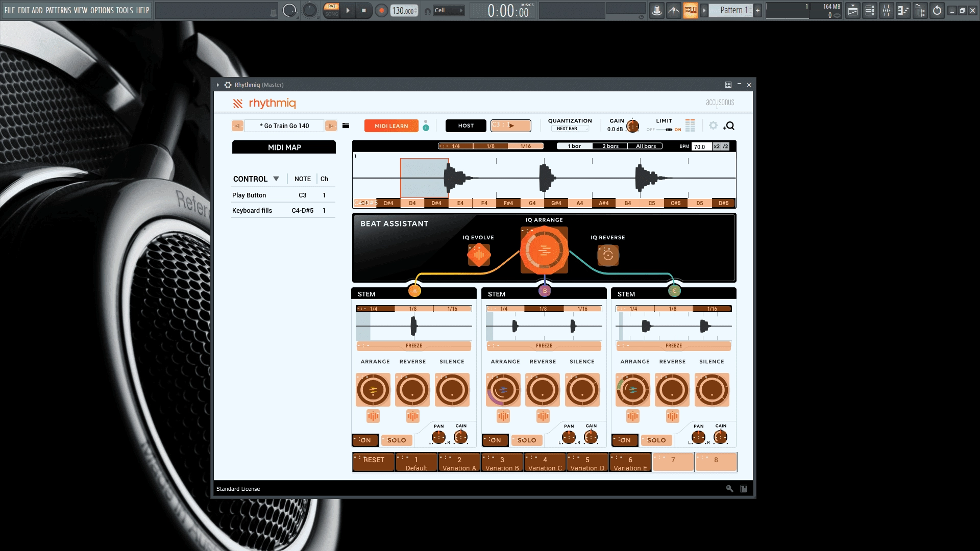Expand the Rhythmiq plugin window menu arrow
The height and width of the screenshot is (551, 980).
pyautogui.click(x=218, y=85)
